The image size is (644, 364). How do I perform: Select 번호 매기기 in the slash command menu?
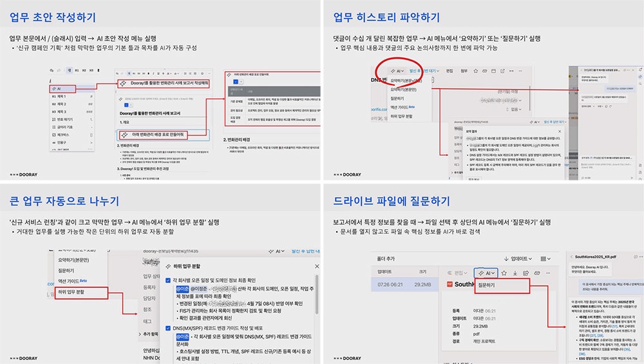72,120
